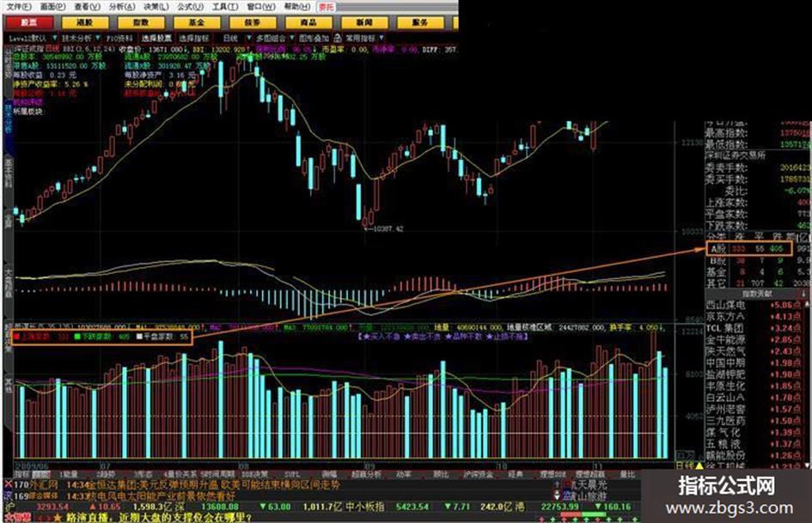Switch to 量比 indicator tab
The width and height of the screenshot is (812, 523).
tap(627, 474)
